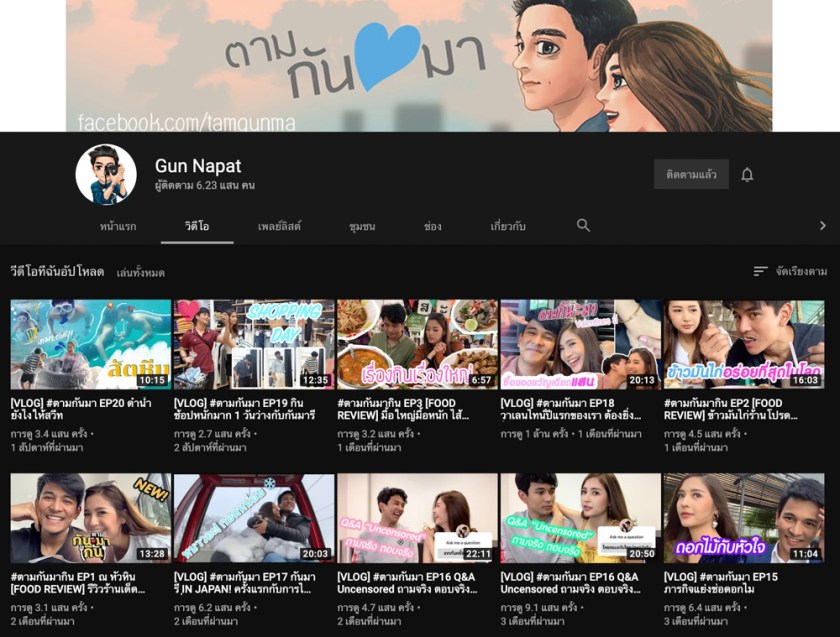Open the 6:57 food review EP3 thumbnail
The height and width of the screenshot is (637, 840).
[417, 344]
